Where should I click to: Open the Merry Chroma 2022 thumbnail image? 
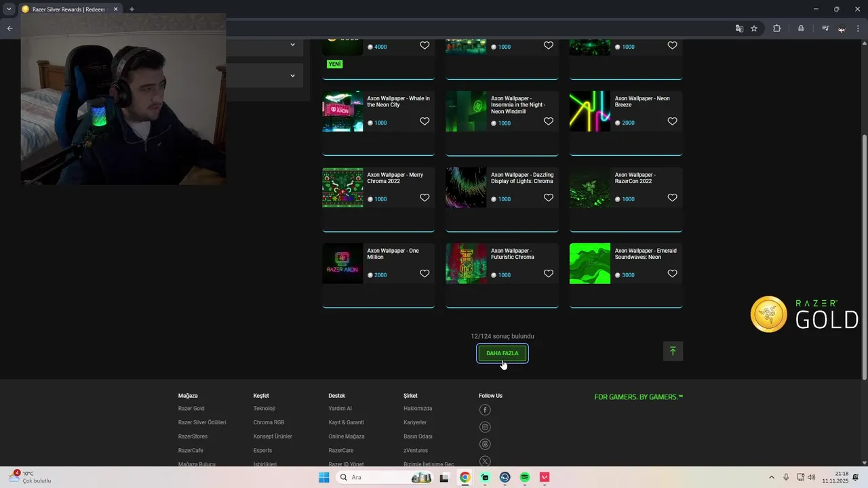(342, 187)
